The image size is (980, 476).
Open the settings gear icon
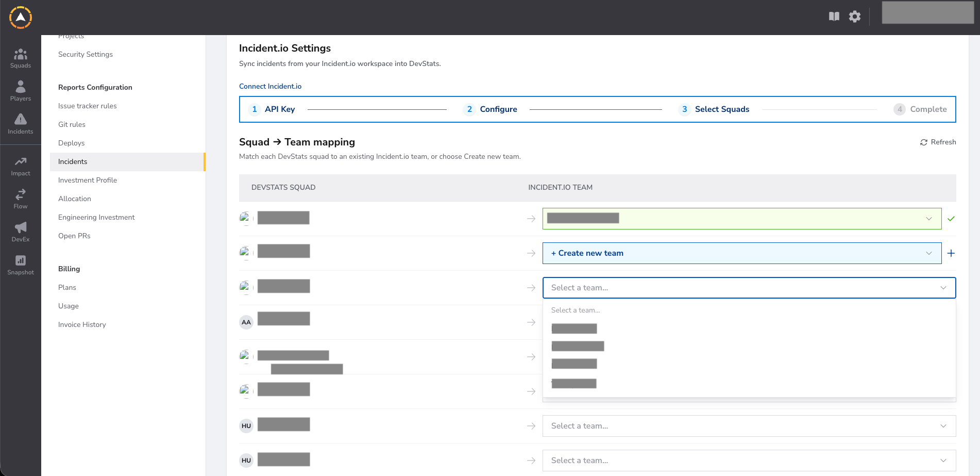[x=855, y=17]
